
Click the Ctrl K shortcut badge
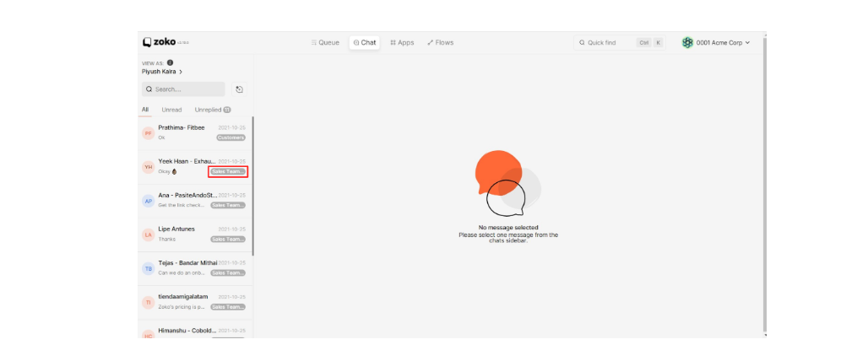click(648, 42)
